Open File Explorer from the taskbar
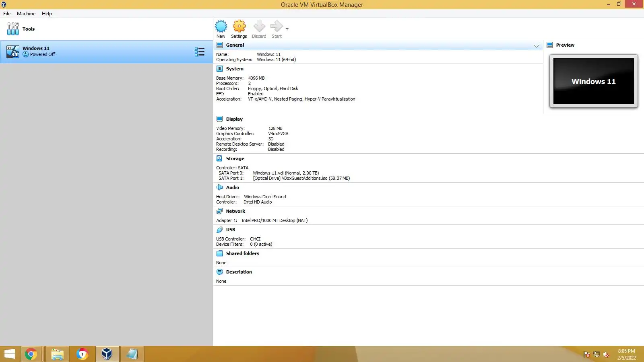The image size is (644, 362). 57,354
